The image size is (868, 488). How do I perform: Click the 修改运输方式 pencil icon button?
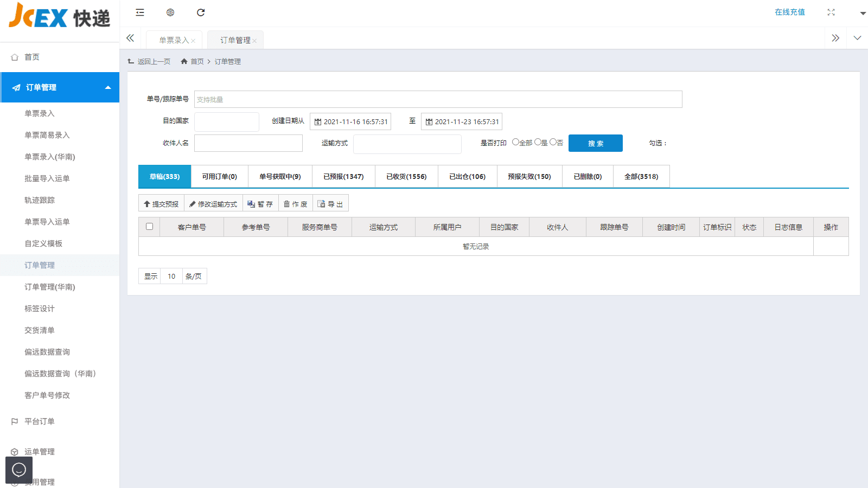click(193, 203)
